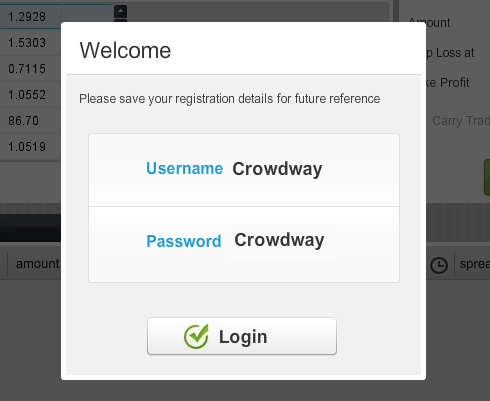This screenshot has height=401, width=490.
Task: Select the 86.70 rate row
Action: point(31,121)
